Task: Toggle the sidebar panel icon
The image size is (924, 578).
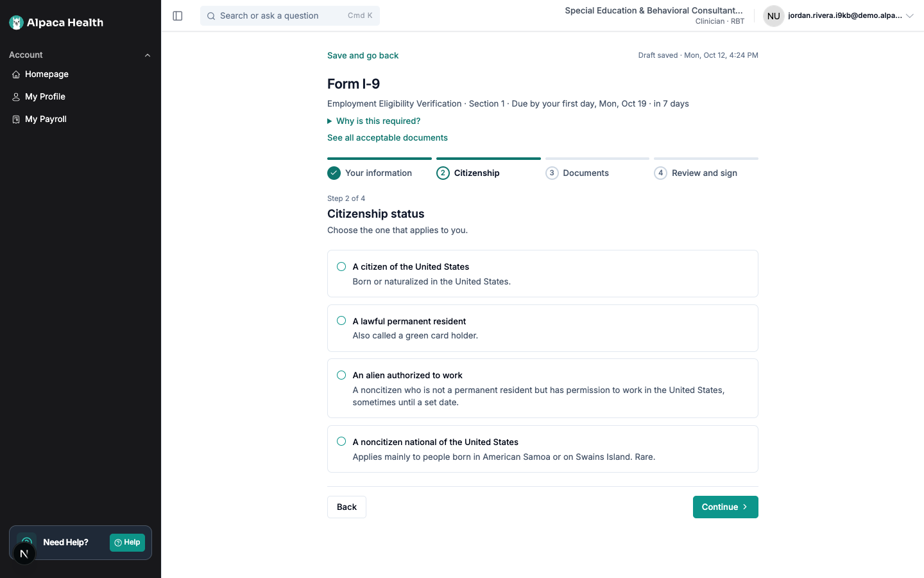Action: [x=178, y=16]
